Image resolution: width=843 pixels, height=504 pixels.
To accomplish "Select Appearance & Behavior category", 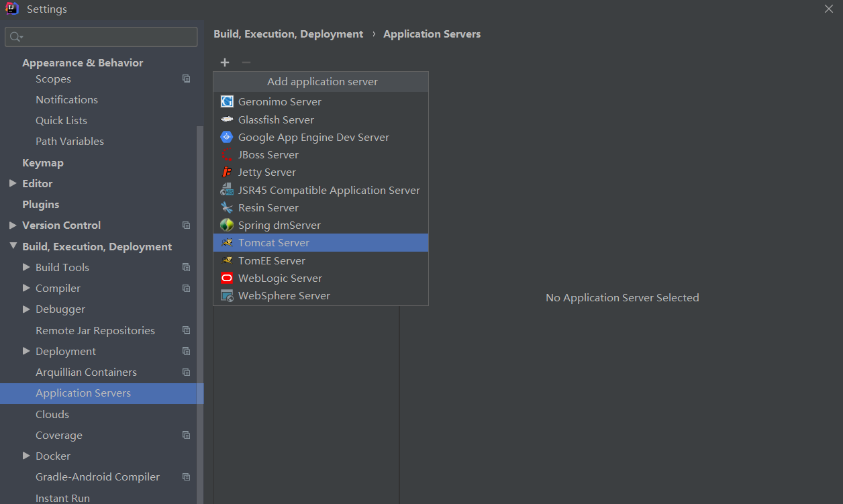I will 83,63.
